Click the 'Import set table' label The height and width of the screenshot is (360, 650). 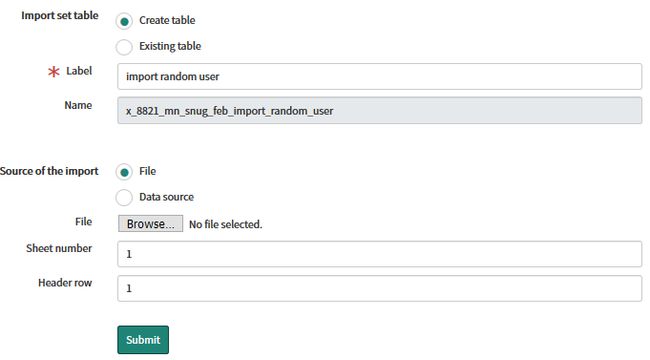click(x=60, y=15)
